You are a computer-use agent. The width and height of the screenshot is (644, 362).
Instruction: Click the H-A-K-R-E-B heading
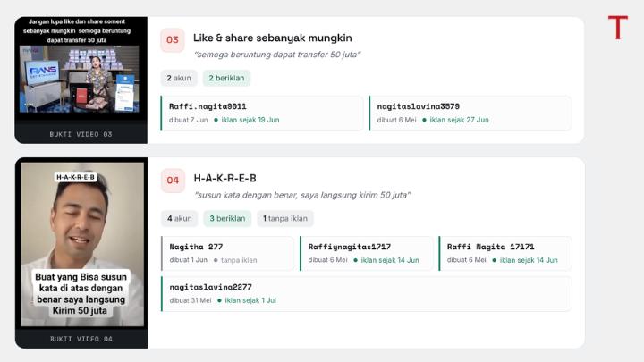click(x=225, y=178)
